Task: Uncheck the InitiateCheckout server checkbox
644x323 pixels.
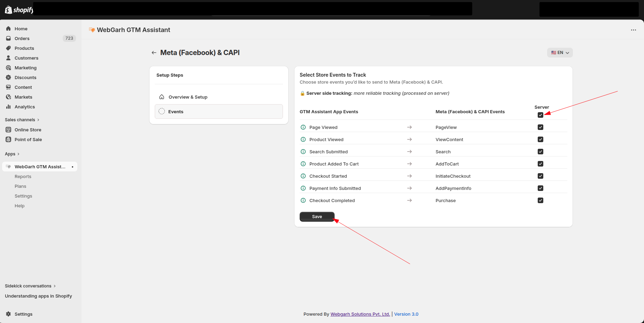Action: [x=540, y=176]
